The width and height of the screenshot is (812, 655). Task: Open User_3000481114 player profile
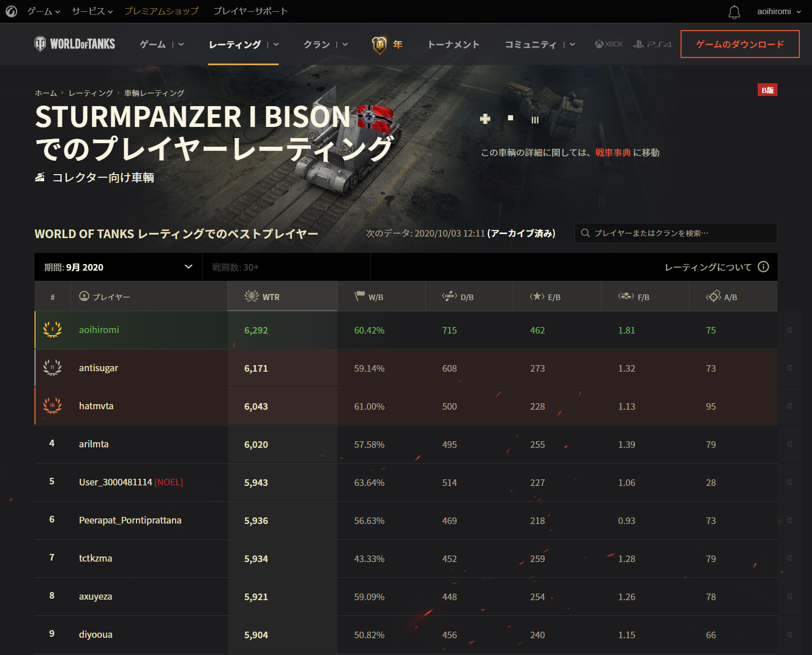click(x=115, y=482)
